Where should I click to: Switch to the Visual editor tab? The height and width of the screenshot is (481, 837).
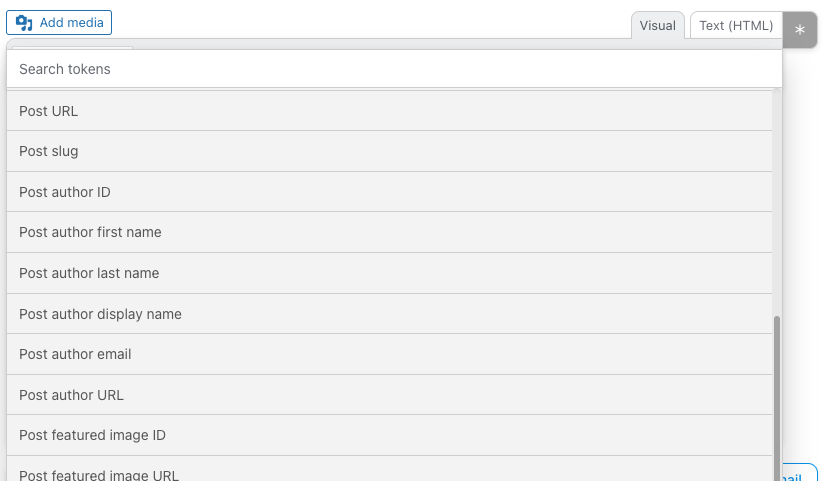tap(657, 25)
